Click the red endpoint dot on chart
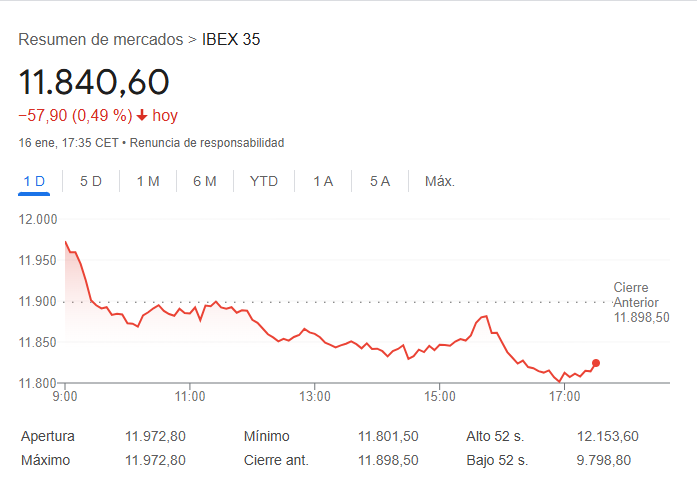This screenshot has height=480, width=697. 596,363
